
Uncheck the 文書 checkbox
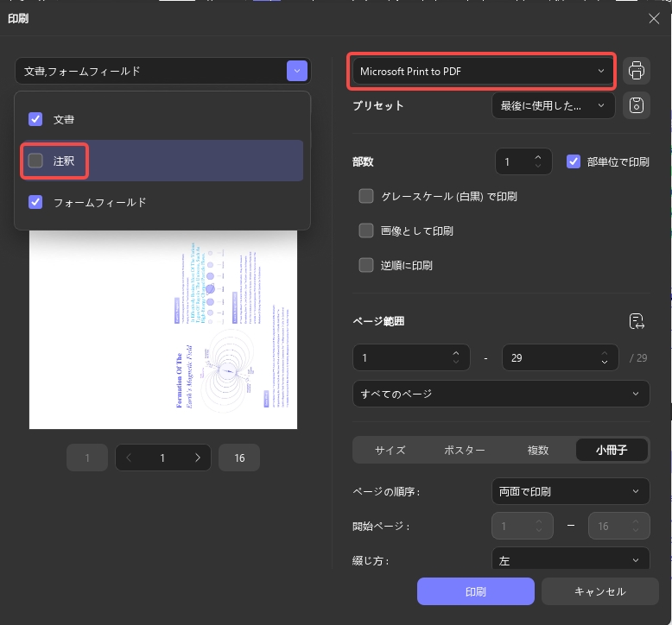[x=35, y=119]
